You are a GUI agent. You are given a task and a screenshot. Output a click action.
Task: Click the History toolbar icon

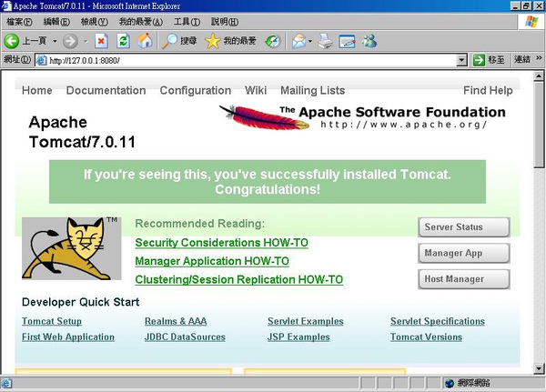pyautogui.click(x=273, y=41)
